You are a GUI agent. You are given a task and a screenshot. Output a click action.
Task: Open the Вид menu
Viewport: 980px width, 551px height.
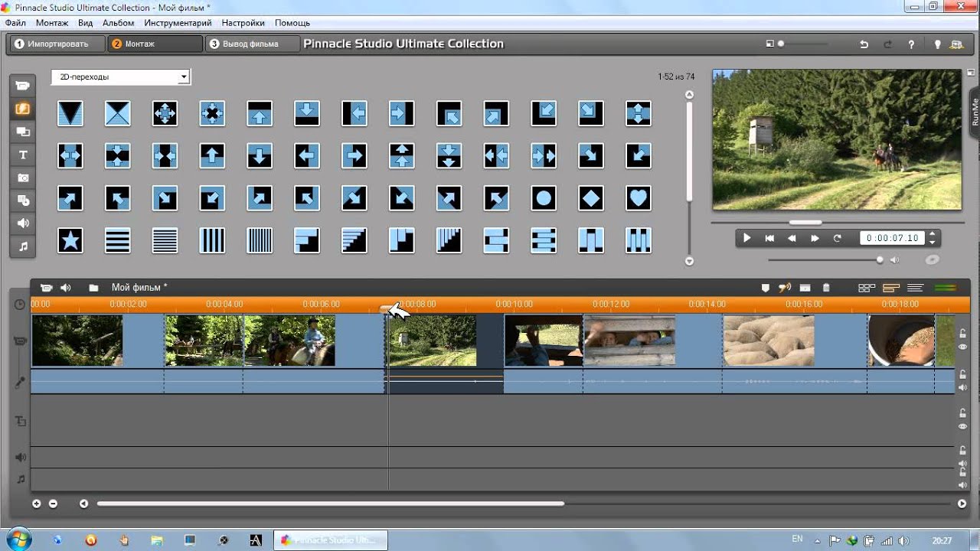point(85,23)
